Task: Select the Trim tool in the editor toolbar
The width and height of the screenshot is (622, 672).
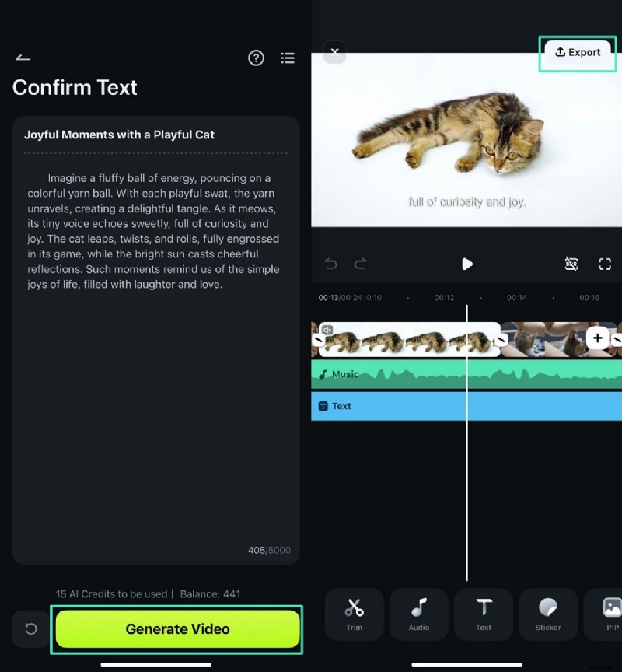Action: click(354, 614)
